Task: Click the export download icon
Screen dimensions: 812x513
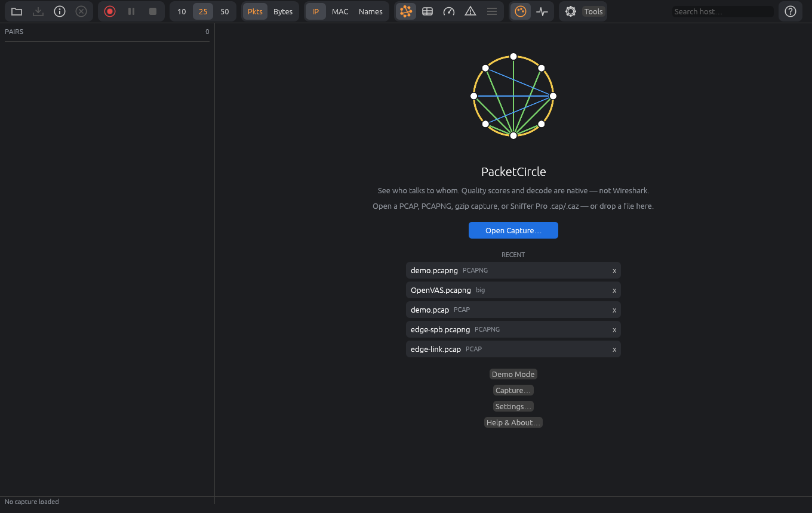Action: (x=38, y=11)
